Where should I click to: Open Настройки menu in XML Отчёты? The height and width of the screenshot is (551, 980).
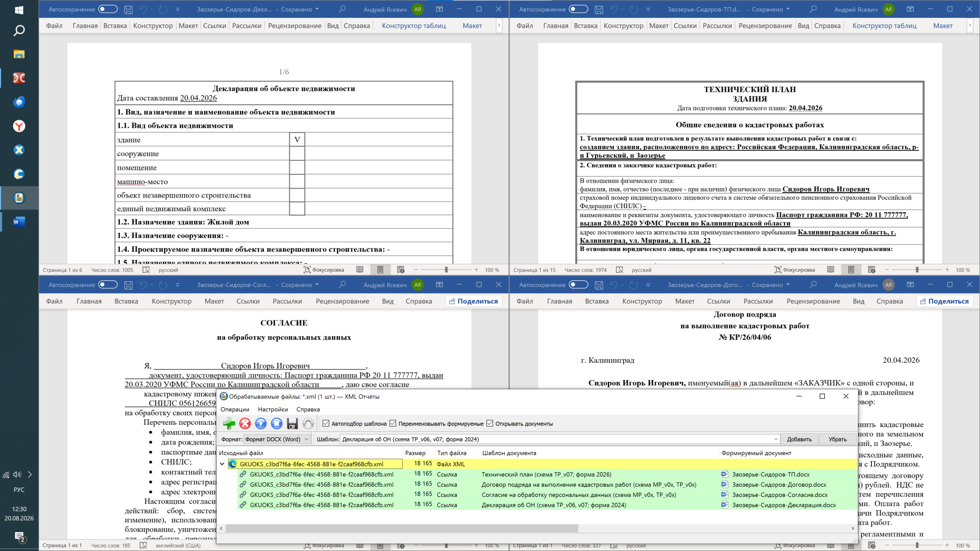[273, 409]
